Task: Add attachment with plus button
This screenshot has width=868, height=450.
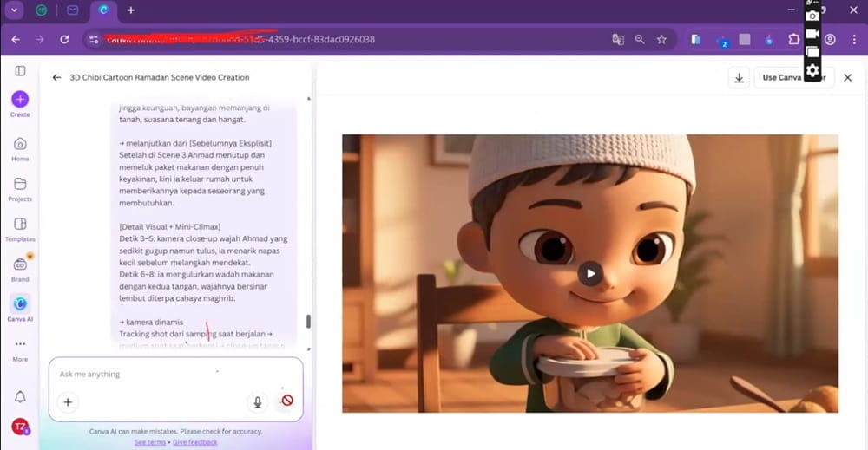Action: click(68, 402)
